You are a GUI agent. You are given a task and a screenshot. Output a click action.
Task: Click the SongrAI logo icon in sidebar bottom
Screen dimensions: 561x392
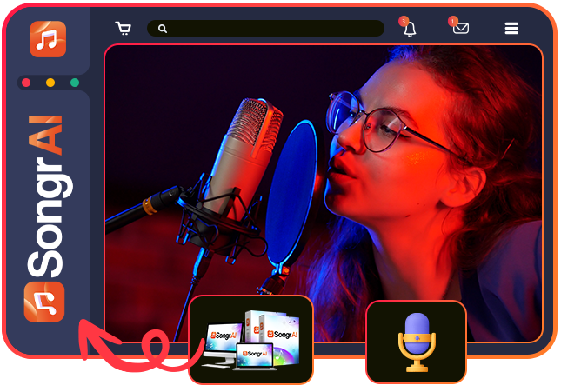click(44, 302)
